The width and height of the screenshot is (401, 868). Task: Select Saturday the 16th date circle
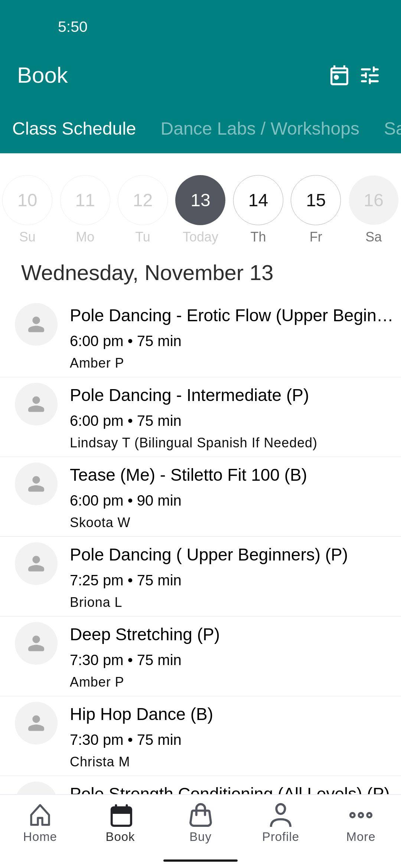click(374, 200)
